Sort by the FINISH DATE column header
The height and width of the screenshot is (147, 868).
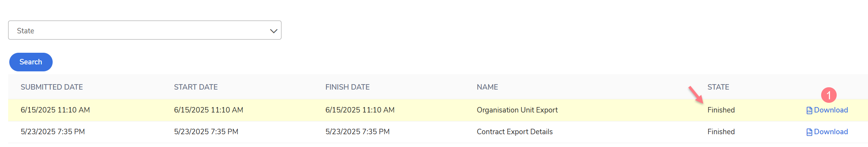347,87
